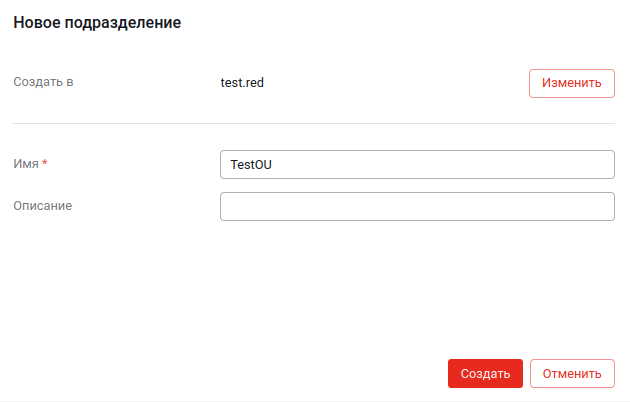630x402 pixels.
Task: Click the bottom border line under the buttons
Action: tap(314, 400)
